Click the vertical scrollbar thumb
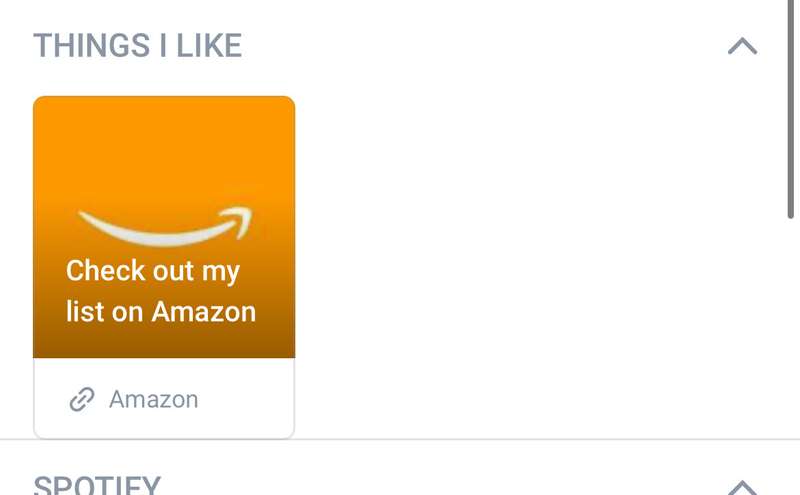This screenshot has height=495, width=800. [x=790, y=109]
